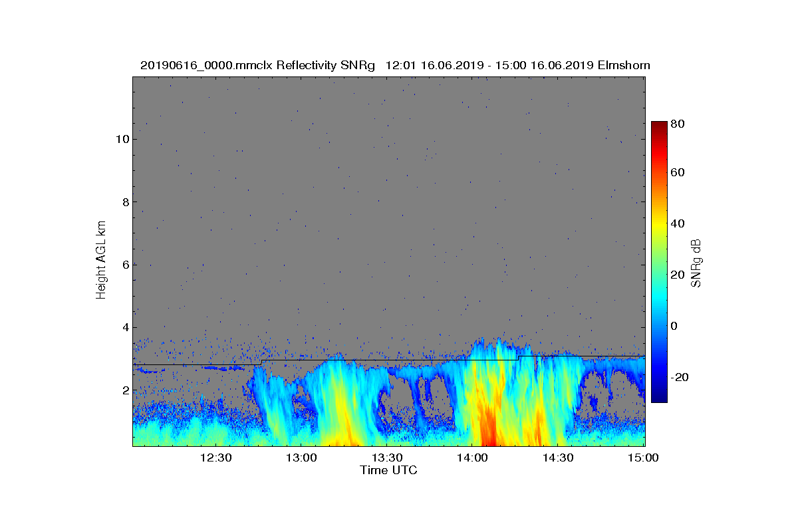Click the yellow band of the colorbar
The image size is (798, 532).
[x=659, y=226]
